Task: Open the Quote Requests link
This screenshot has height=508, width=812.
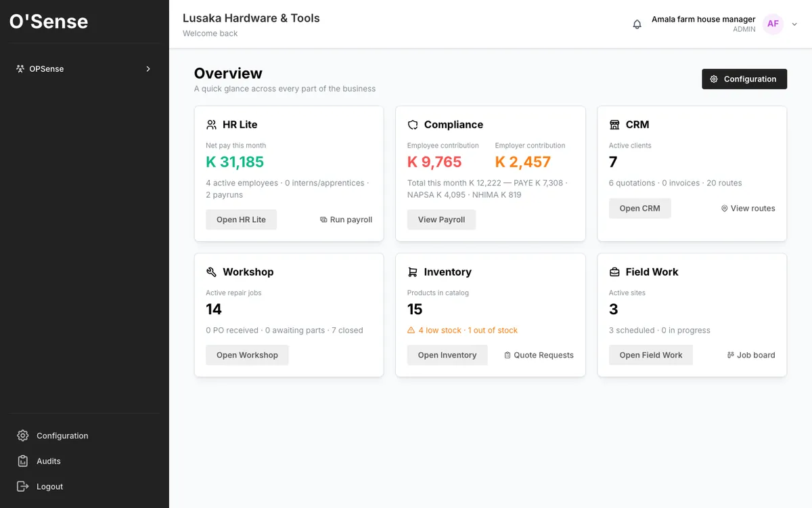Action: pos(539,355)
